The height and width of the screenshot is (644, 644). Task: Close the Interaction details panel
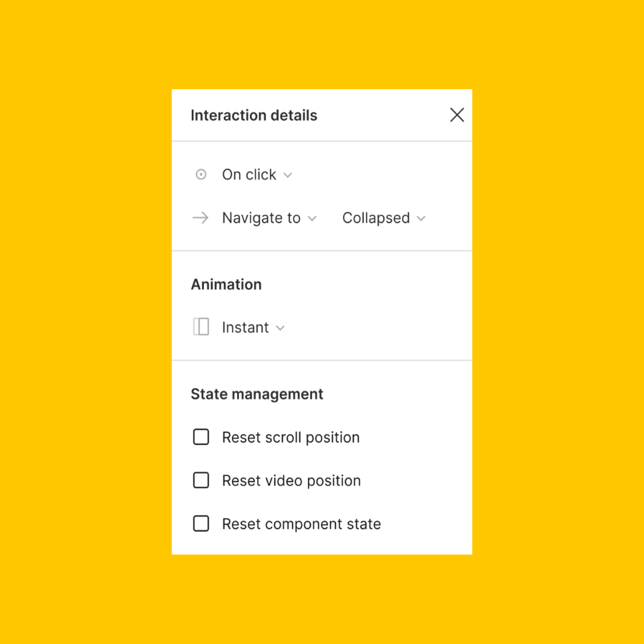pos(457,115)
